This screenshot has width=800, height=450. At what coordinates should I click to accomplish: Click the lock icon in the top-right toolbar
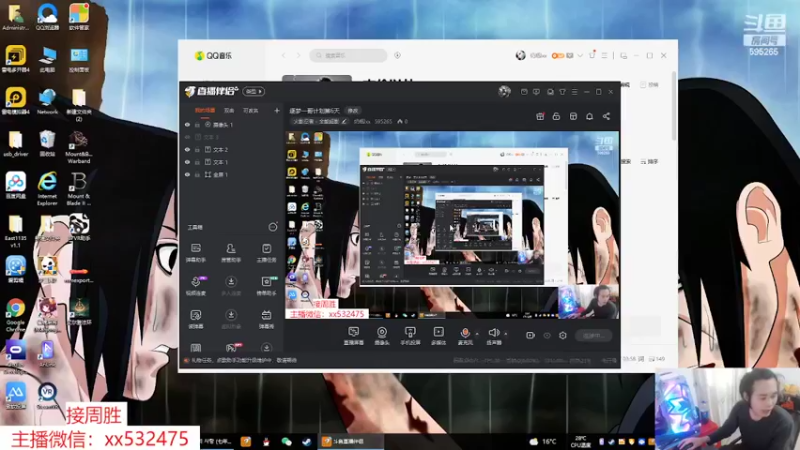tap(556, 116)
